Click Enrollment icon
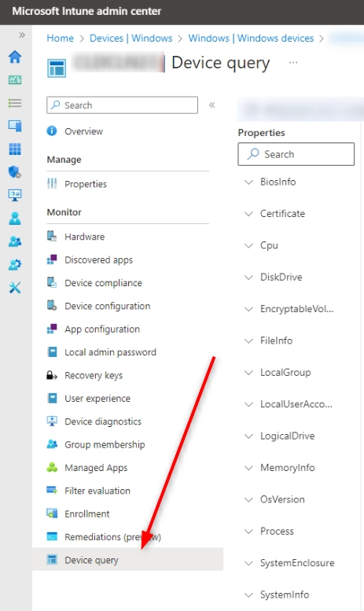364x611 pixels. click(x=52, y=513)
